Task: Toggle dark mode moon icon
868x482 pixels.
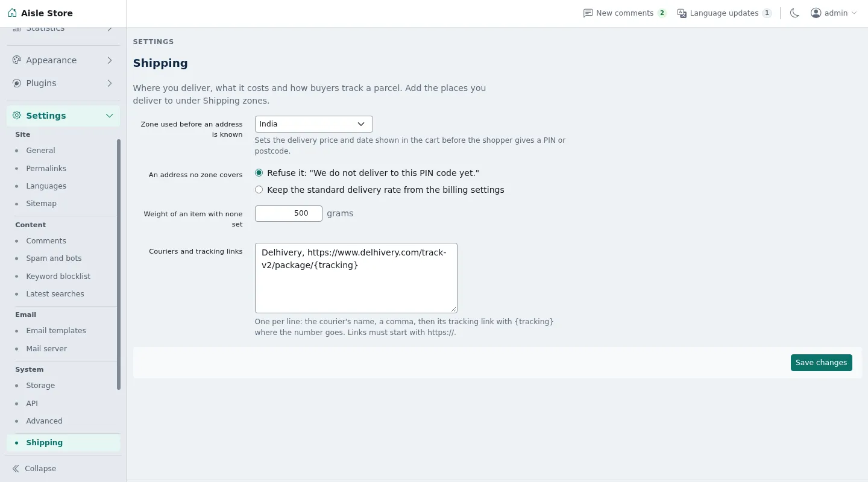Action: 794,13
